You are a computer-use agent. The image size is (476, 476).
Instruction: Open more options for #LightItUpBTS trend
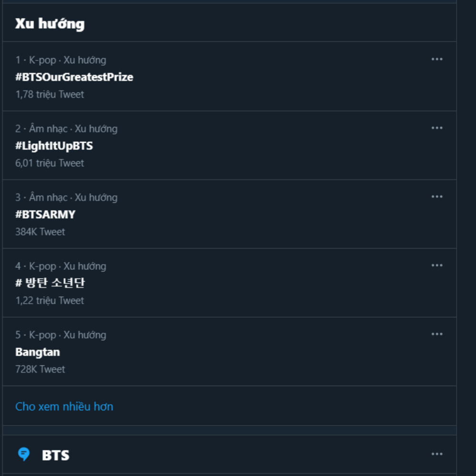coord(436,128)
